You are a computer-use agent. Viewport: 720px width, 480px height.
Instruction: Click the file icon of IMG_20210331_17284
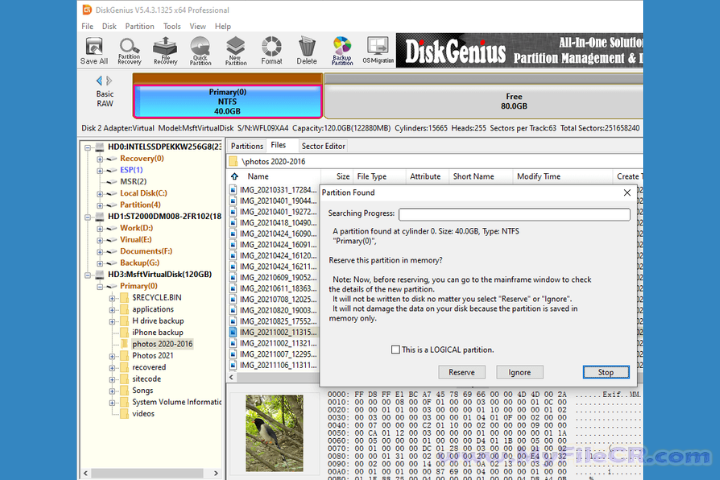(233, 190)
